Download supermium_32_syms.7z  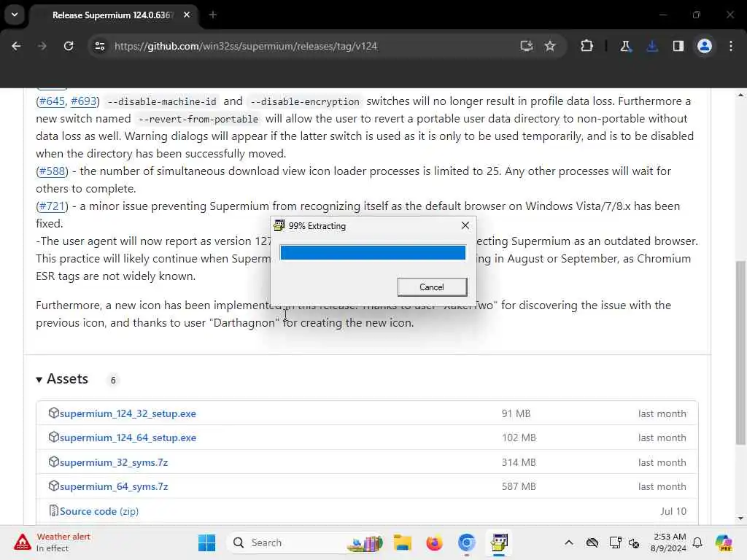[x=114, y=463]
